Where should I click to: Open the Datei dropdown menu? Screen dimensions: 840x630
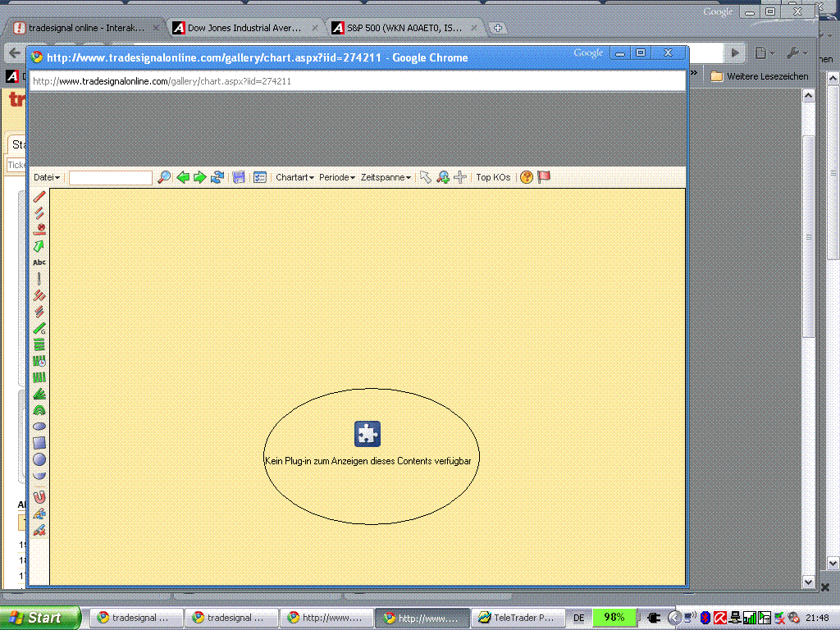coord(47,177)
